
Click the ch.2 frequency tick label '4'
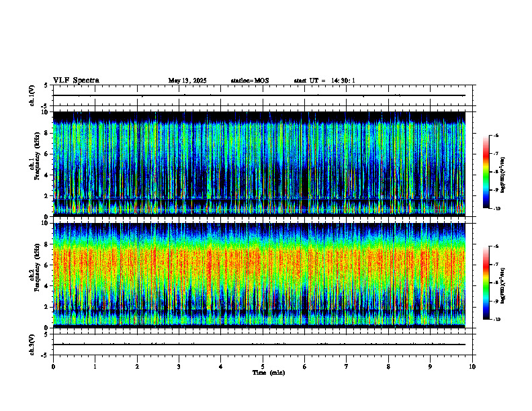[47, 286]
